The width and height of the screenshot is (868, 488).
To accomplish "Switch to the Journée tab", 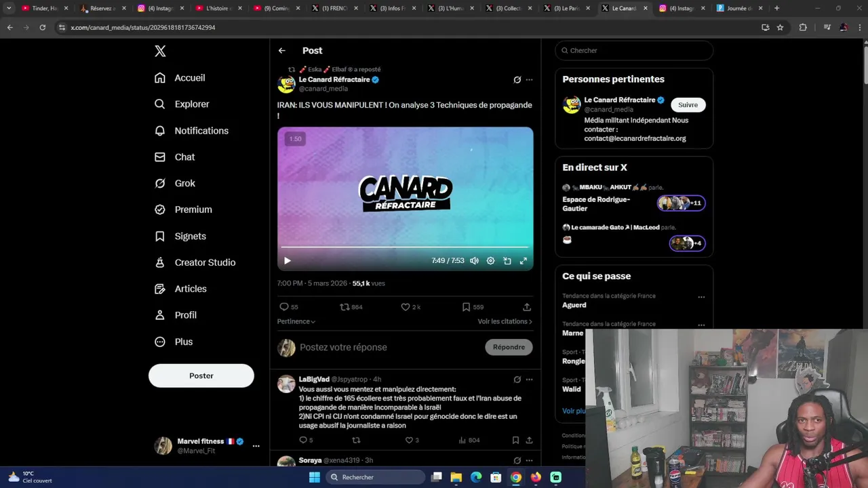I will [x=739, y=9].
